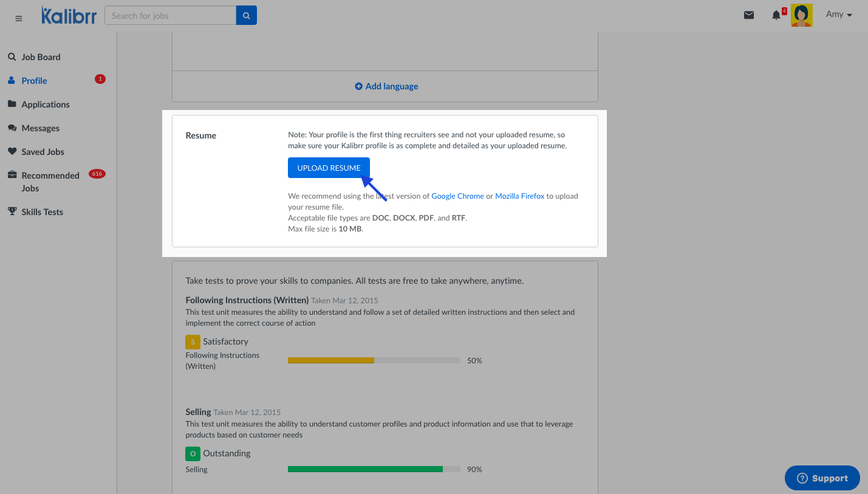
Task: Go to Messages in the sidebar
Action: [x=40, y=128]
